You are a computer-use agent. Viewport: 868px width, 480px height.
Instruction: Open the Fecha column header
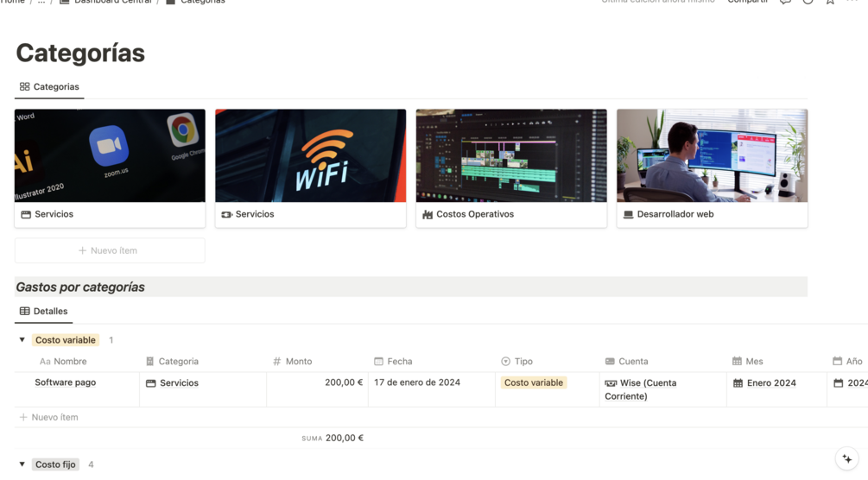tap(393, 362)
